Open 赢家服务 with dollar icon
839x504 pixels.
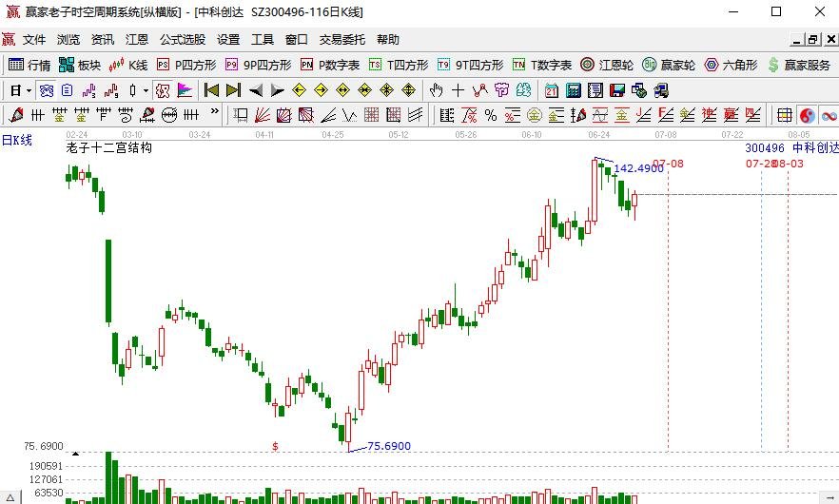799,65
